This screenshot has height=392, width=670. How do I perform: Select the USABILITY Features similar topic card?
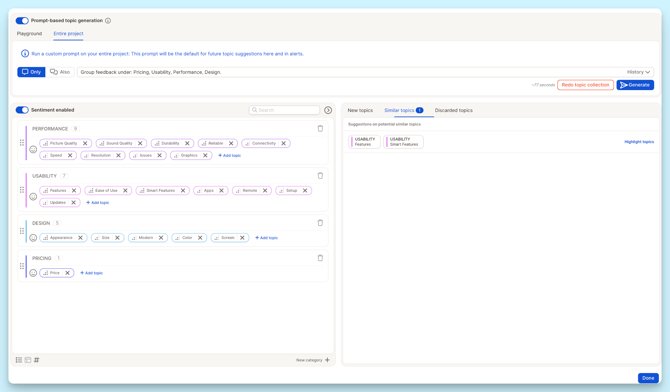point(364,142)
